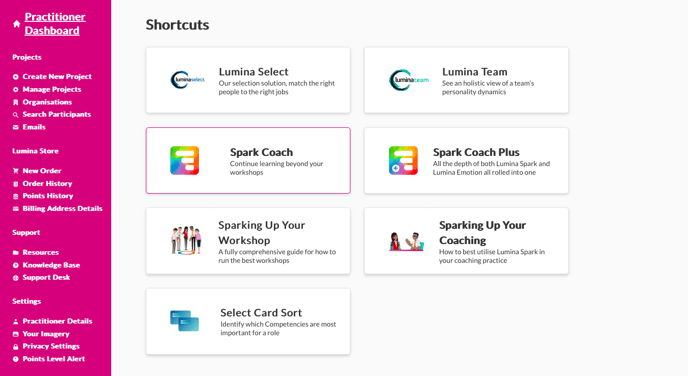Open the Practitioner Dashboard heading link
This screenshot has width=688, height=376.
pos(55,24)
